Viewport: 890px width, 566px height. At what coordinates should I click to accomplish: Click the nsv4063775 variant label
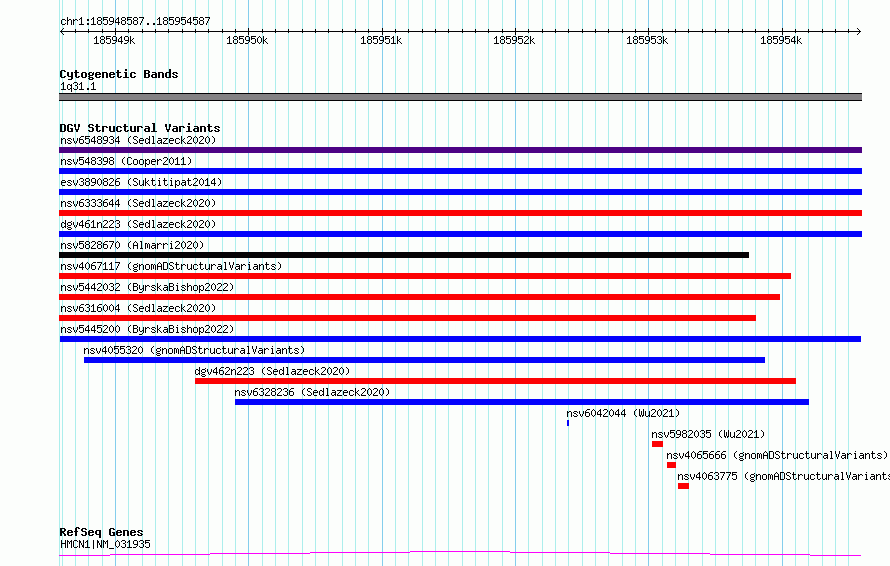783,476
